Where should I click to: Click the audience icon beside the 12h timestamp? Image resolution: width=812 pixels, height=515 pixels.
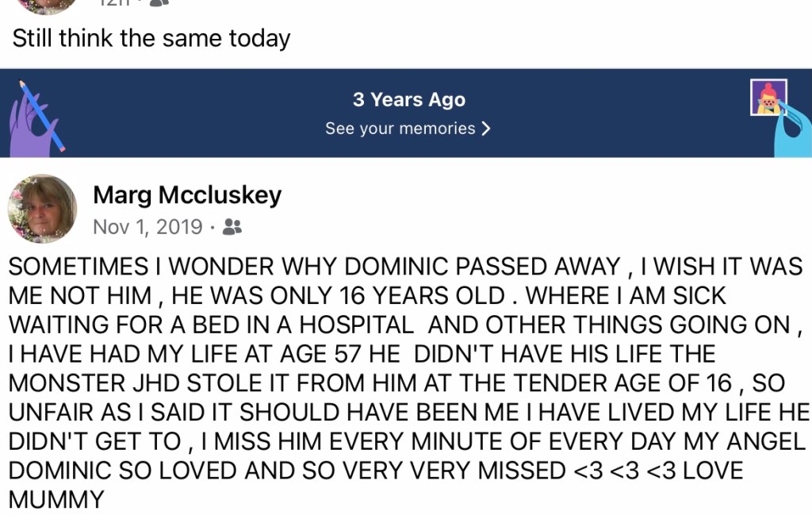click(159, 2)
